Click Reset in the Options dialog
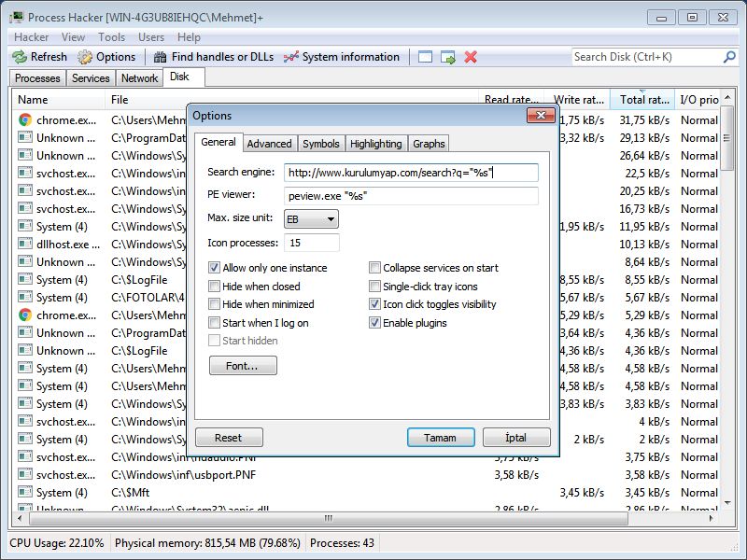Image resolution: width=747 pixels, height=560 pixels. point(229,438)
